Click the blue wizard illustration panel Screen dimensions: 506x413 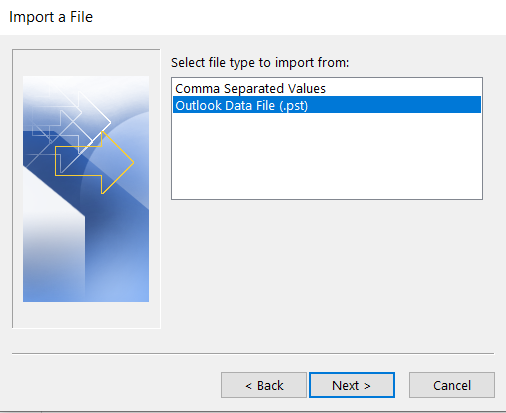pos(86,189)
